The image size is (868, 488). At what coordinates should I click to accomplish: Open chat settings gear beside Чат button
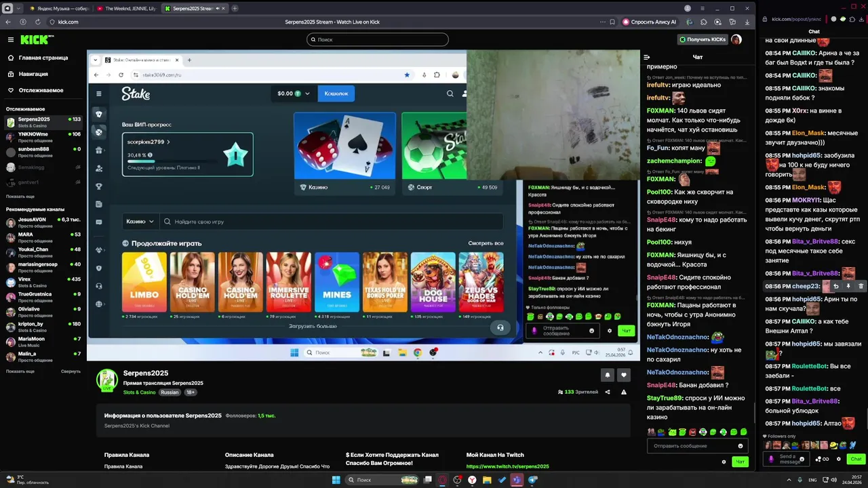point(724,462)
